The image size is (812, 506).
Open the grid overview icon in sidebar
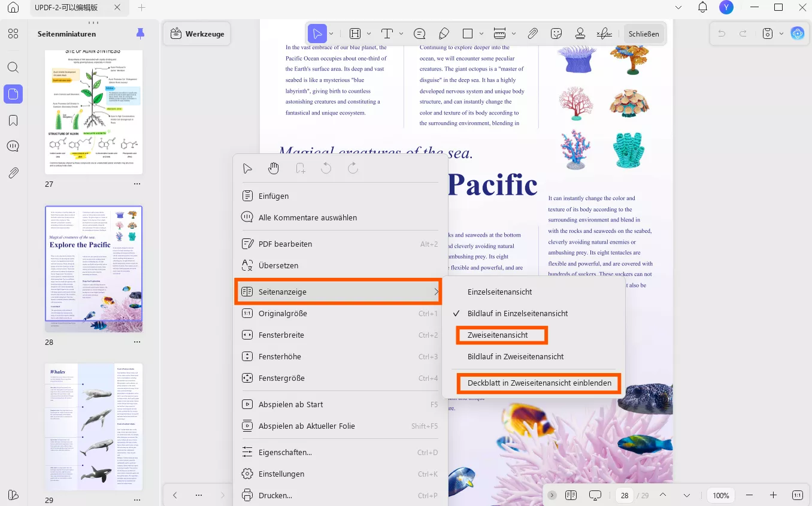[x=13, y=34]
